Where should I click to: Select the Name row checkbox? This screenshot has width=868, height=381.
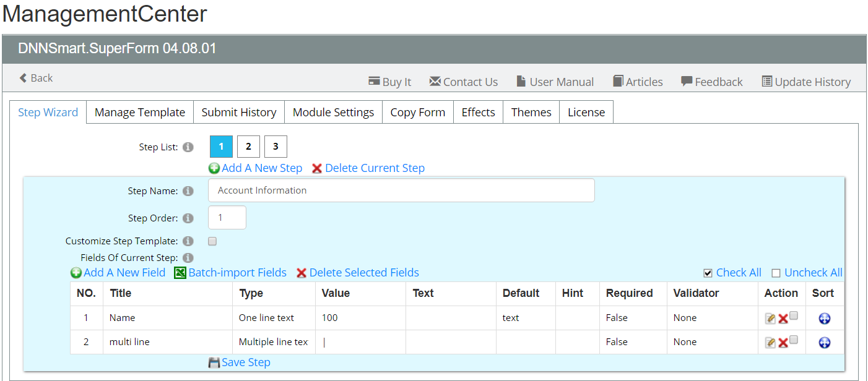(x=794, y=315)
